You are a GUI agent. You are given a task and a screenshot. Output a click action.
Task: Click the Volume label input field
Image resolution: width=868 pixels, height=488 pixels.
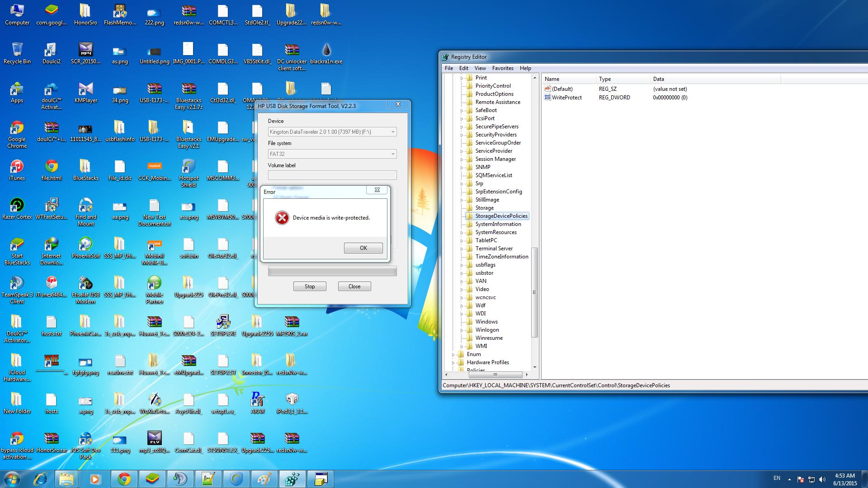pos(332,175)
